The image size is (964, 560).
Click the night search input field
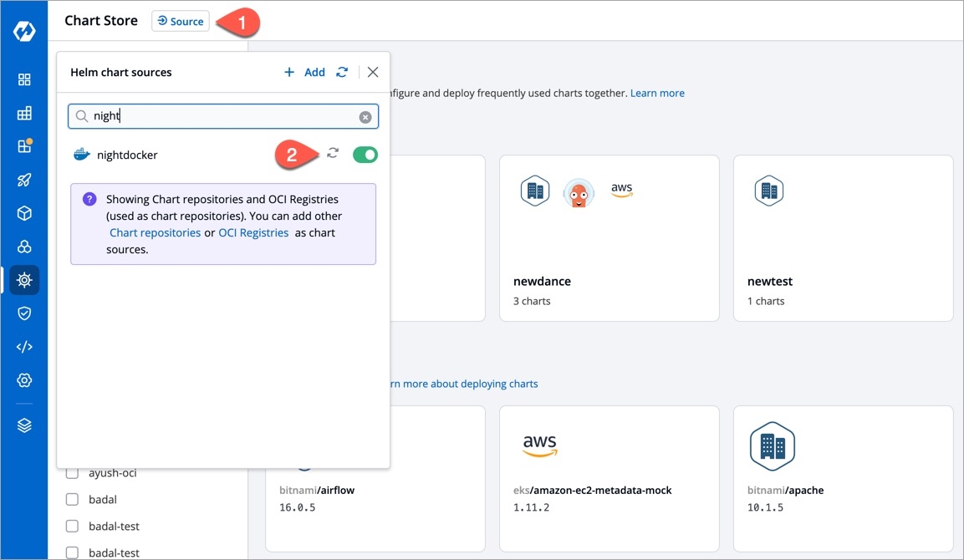[222, 117]
